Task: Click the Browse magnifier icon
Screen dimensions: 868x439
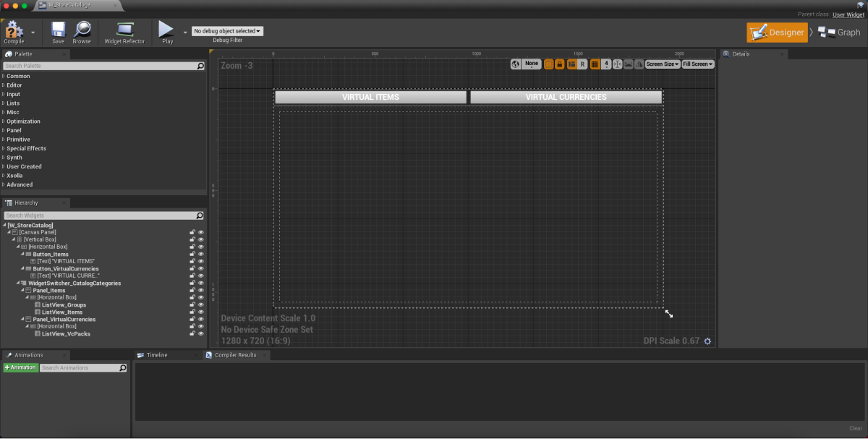Action: pyautogui.click(x=82, y=30)
